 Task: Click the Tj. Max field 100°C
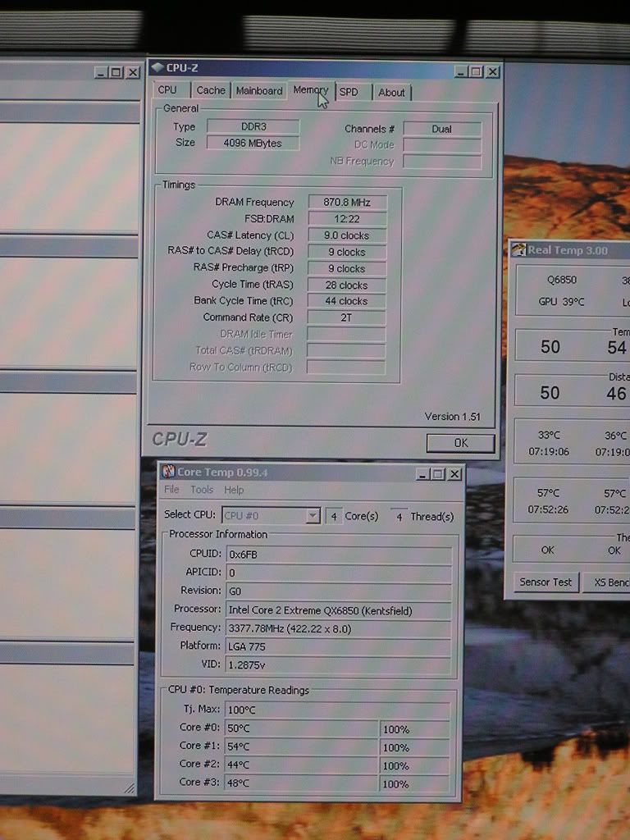pos(337,710)
